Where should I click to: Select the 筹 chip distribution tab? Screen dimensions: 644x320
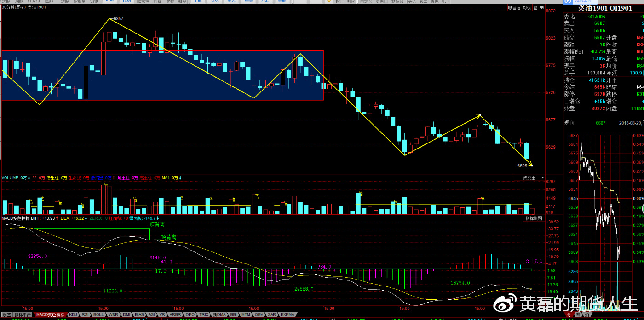click(x=578, y=315)
